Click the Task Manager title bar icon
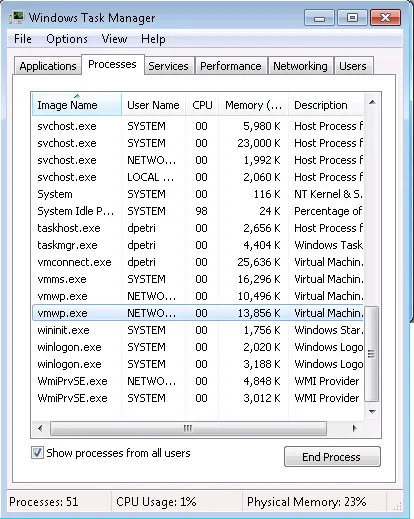Viewport: 414px width, 519px height. click(17, 18)
